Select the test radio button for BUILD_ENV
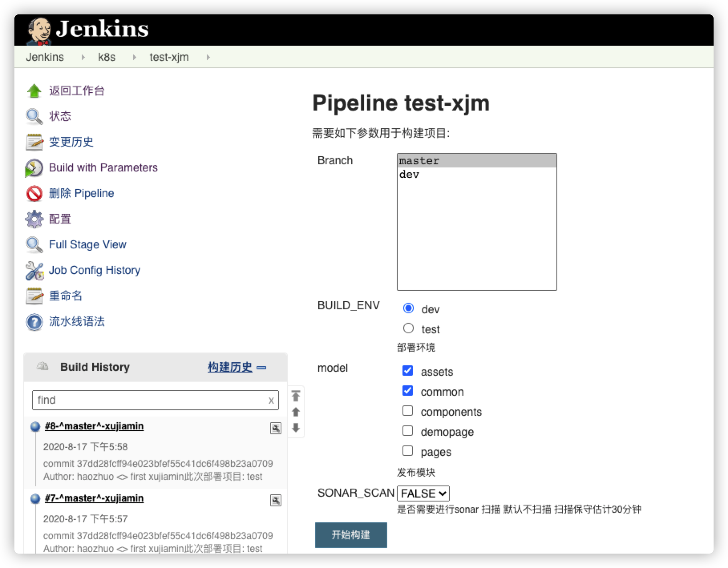 click(x=408, y=328)
